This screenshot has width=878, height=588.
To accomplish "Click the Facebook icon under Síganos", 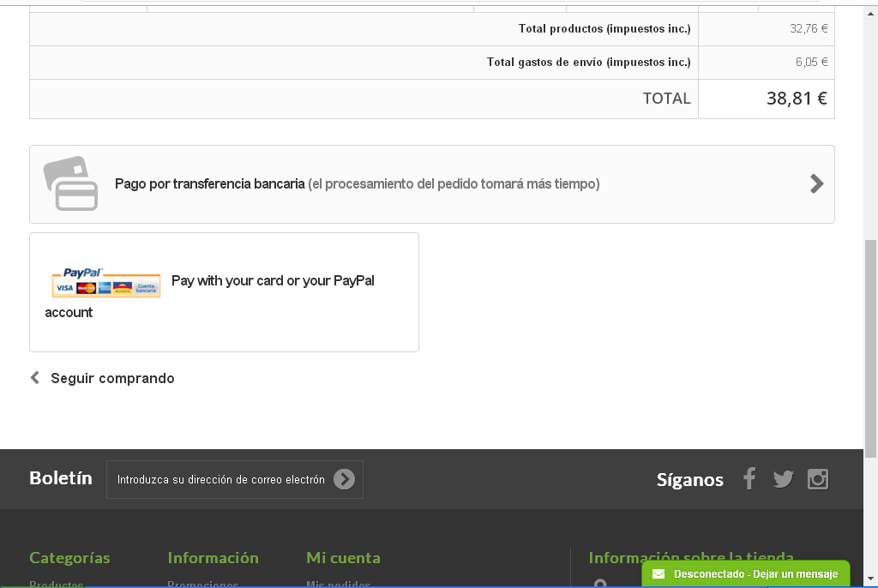I will click(749, 479).
